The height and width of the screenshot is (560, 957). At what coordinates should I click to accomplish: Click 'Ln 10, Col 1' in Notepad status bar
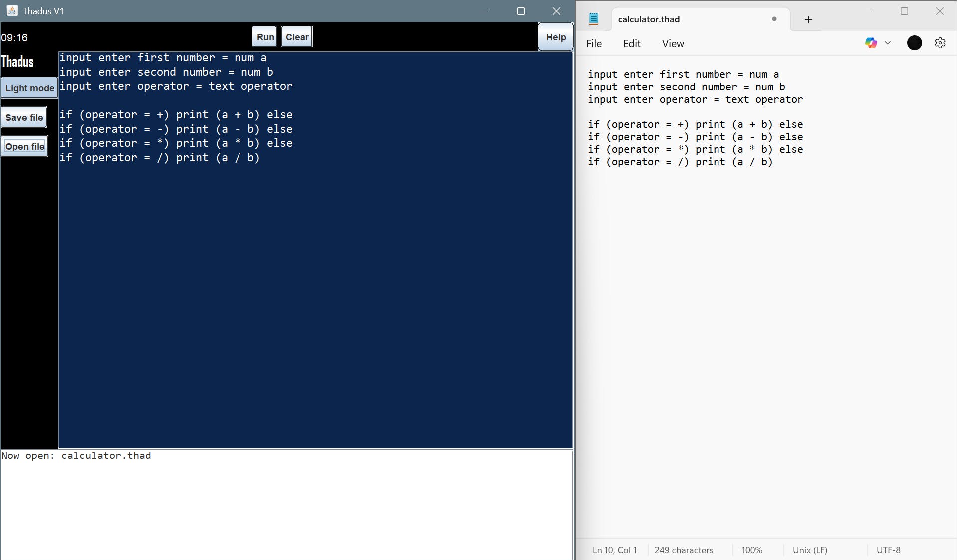click(x=614, y=550)
